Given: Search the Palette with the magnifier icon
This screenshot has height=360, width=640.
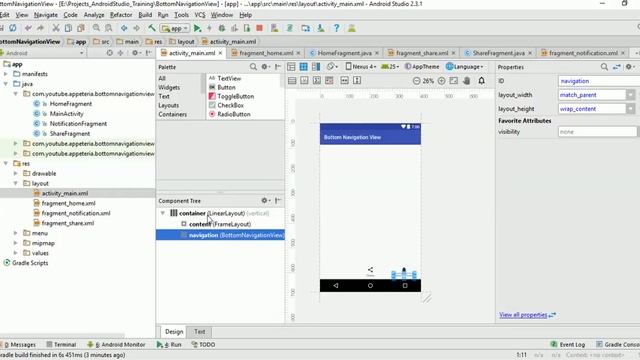Looking at the screenshot, I should point(253,67).
